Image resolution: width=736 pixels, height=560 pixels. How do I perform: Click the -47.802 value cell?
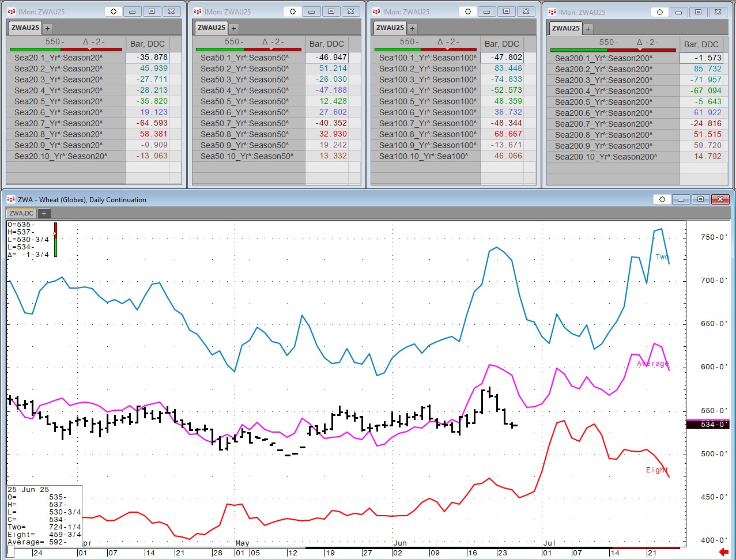click(502, 58)
